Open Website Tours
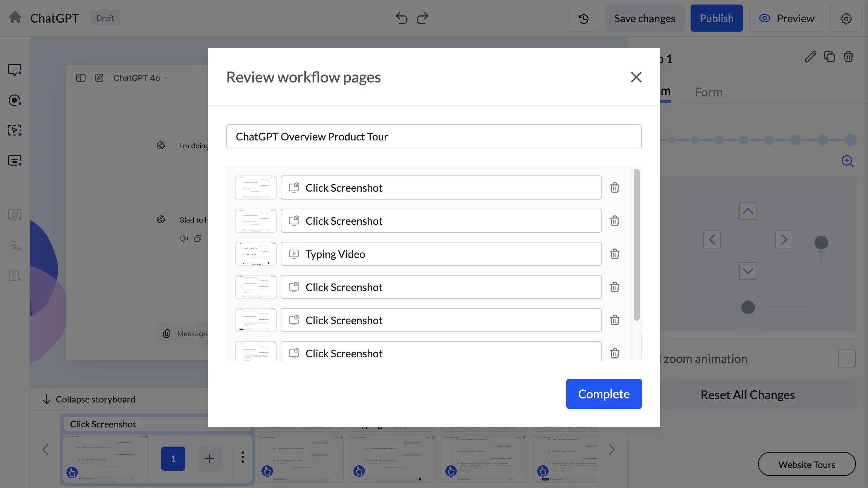Image resolution: width=868 pixels, height=488 pixels. click(x=807, y=464)
